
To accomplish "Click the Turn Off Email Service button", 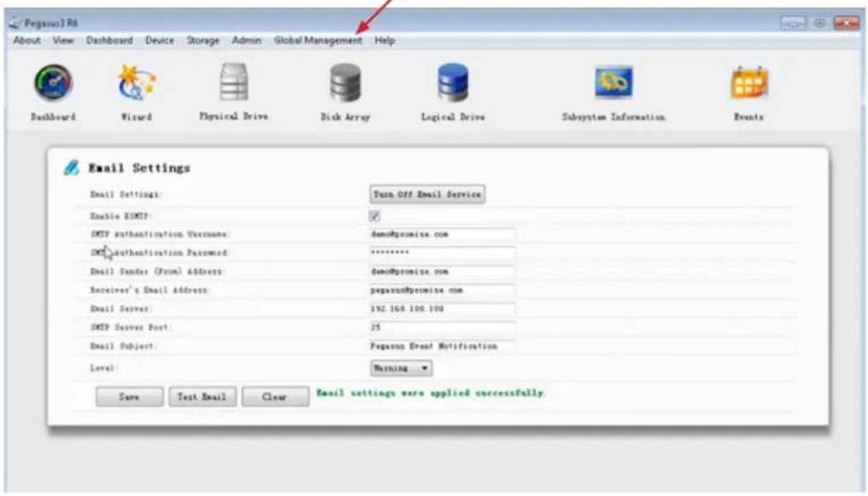I will (x=428, y=194).
